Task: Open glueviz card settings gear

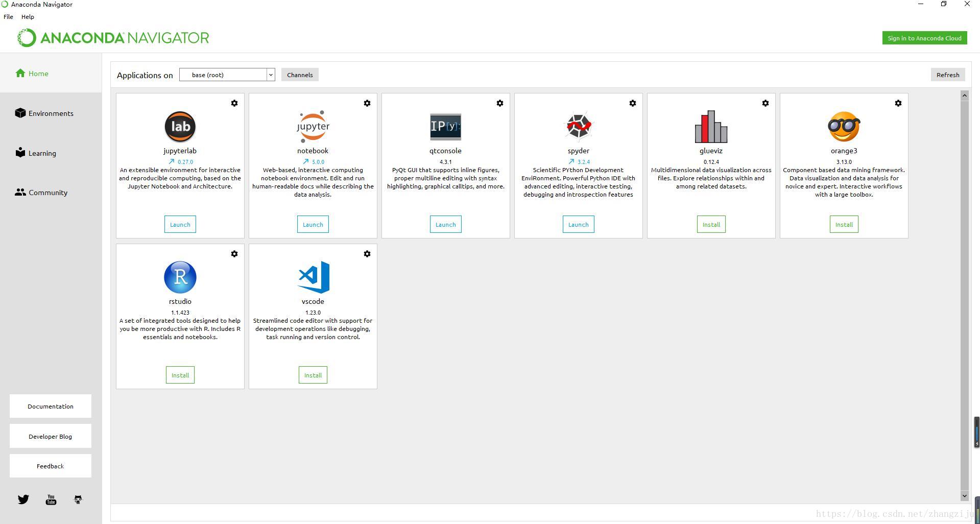Action: point(766,103)
